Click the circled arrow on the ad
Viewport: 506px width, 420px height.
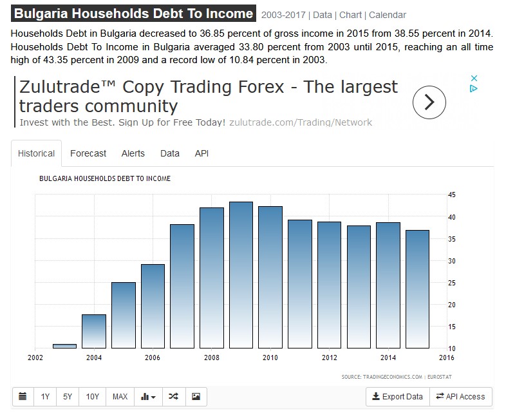pyautogui.click(x=429, y=102)
